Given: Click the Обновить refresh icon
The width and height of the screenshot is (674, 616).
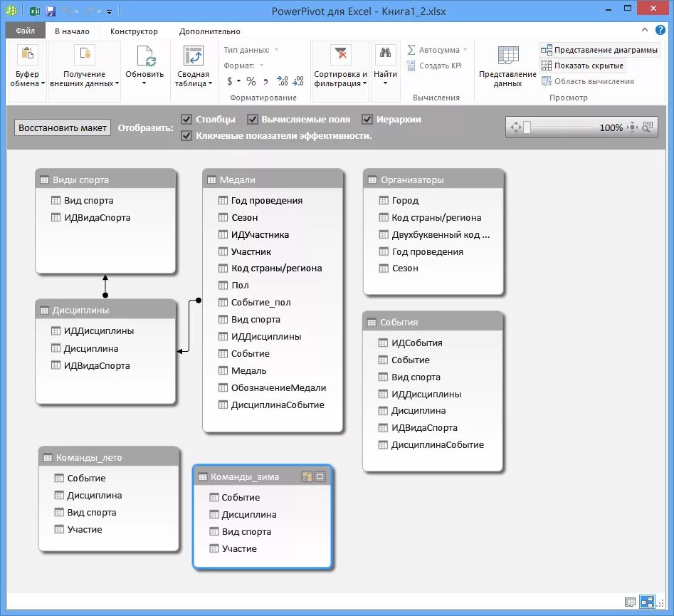Looking at the screenshot, I should (x=146, y=56).
